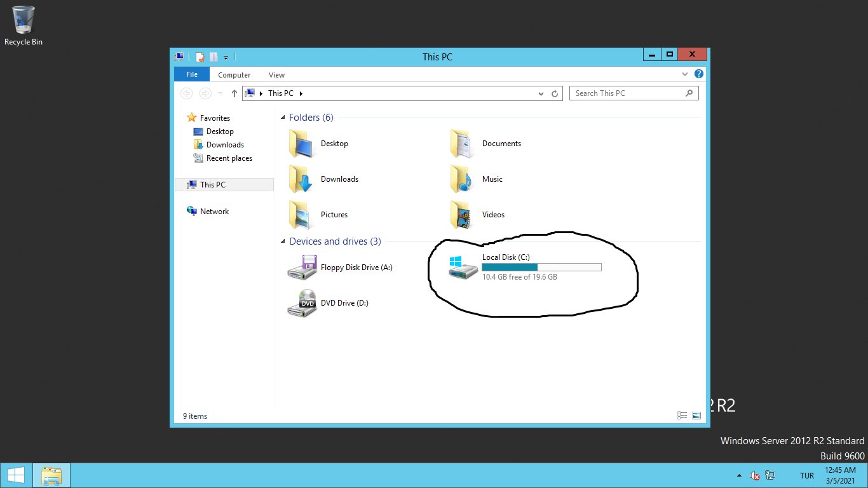Open the Customize Quick Access Toolbar dropdown

(x=226, y=58)
